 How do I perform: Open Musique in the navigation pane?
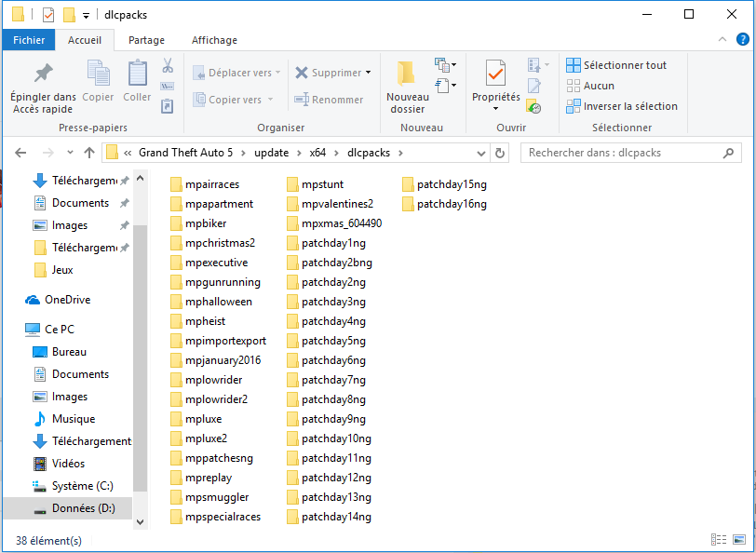64,419
